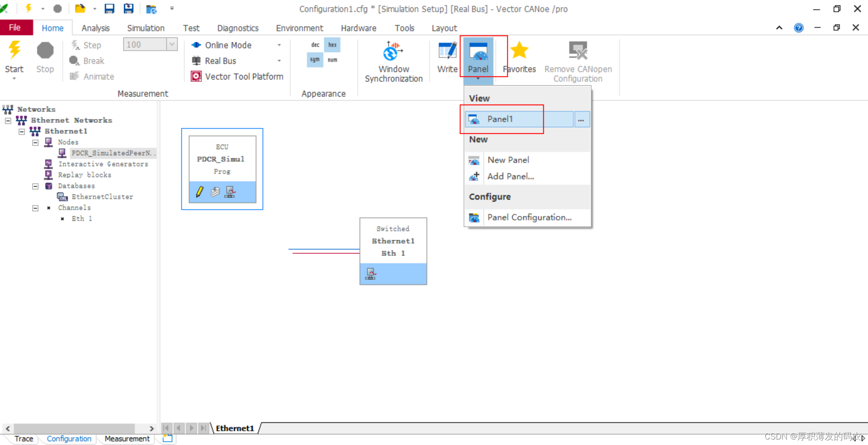
Task: Click the Step measurement button
Action: [86, 45]
